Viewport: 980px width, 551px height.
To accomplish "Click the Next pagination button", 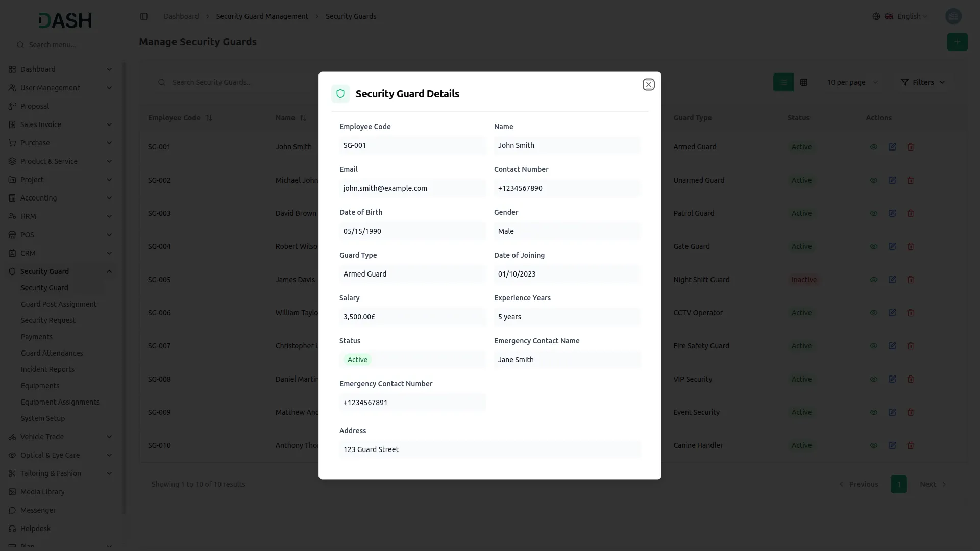I will 933,484.
